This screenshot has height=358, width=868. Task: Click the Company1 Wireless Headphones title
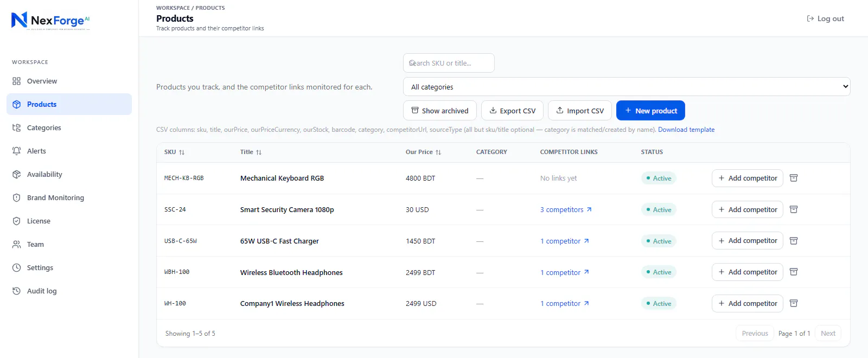pyautogui.click(x=292, y=303)
